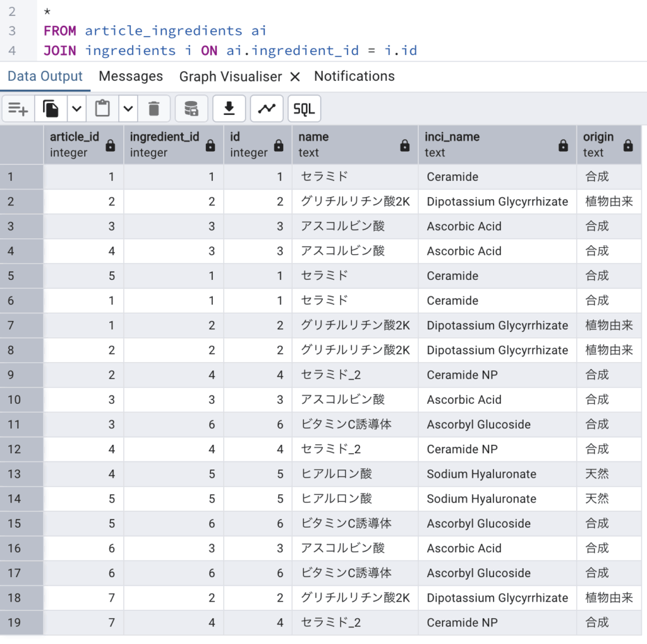The height and width of the screenshot is (644, 647).
Task: Click 'Sodium Hyaluronate' cell in row 13
Action: (497, 474)
